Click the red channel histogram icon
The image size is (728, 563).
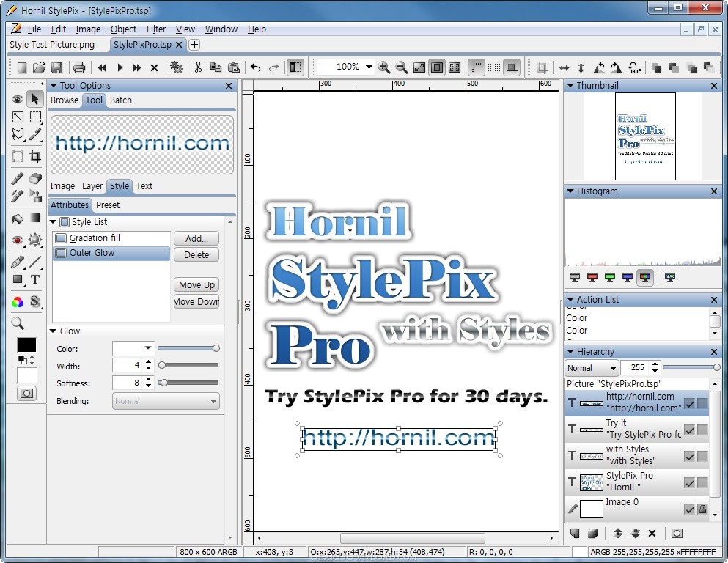(x=592, y=278)
